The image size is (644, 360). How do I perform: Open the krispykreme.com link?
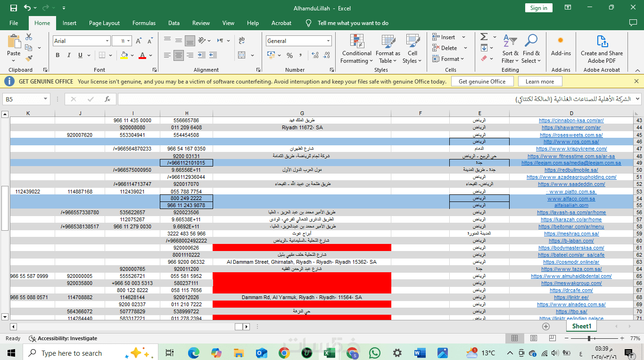(571, 149)
